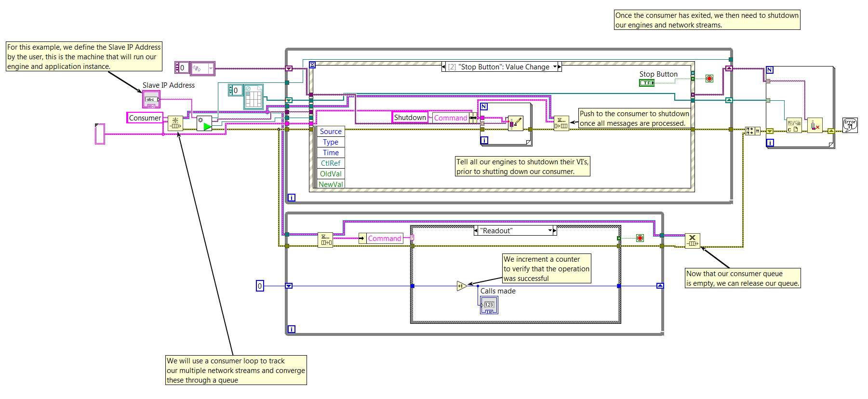Select the Simple Error Handler icon
This screenshot has height=399, width=868.
pyautogui.click(x=850, y=125)
